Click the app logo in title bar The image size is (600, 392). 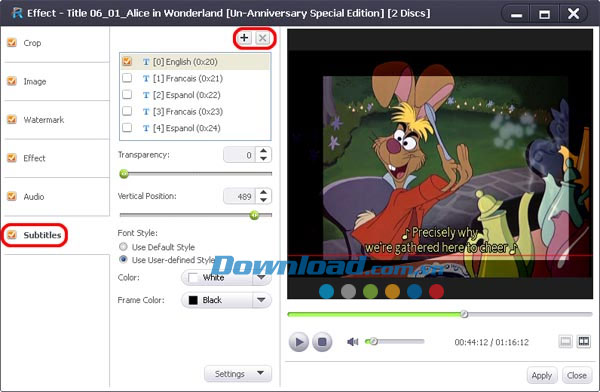click(17, 13)
